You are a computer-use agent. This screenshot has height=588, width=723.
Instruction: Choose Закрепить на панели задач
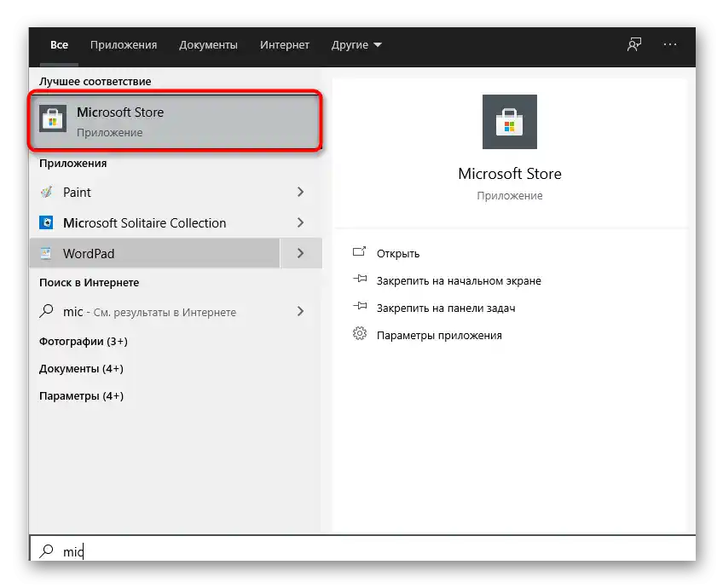[x=446, y=308]
